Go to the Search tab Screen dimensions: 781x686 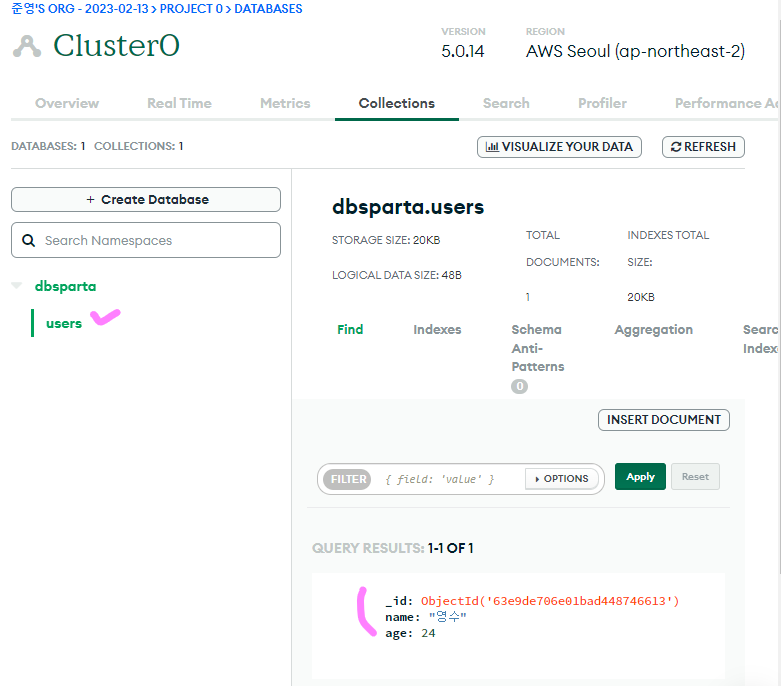click(506, 103)
